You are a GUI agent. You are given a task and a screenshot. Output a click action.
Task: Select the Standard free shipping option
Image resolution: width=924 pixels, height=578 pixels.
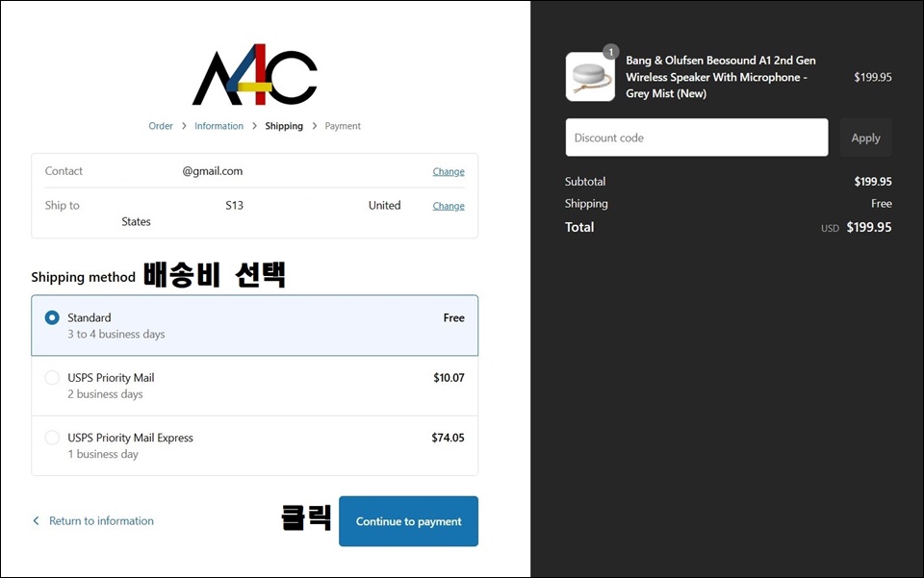[254, 325]
